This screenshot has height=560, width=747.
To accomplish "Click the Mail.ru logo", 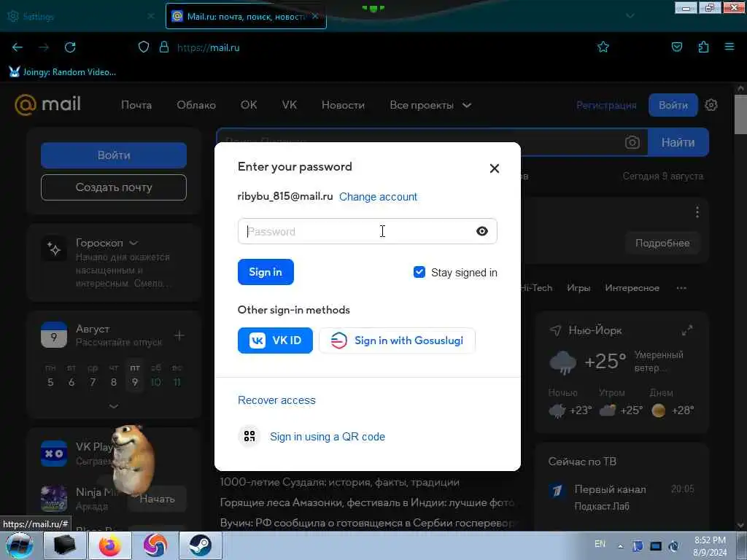I will click(47, 105).
